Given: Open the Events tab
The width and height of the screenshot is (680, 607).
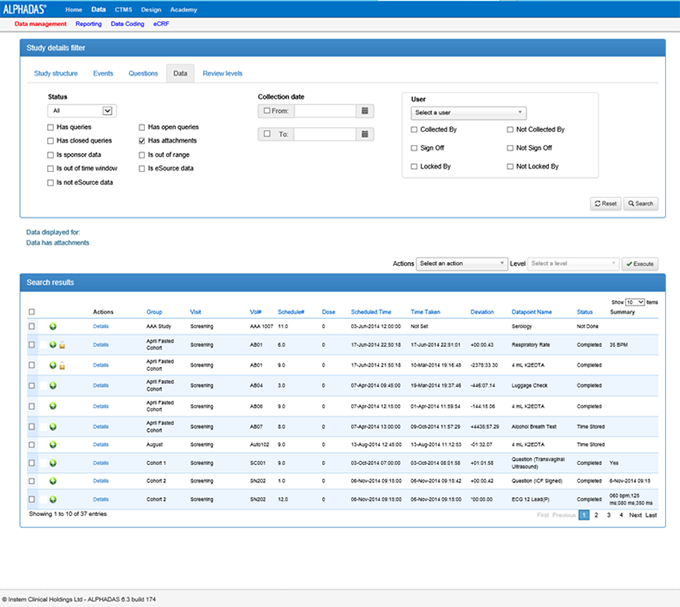Looking at the screenshot, I should pyautogui.click(x=103, y=74).
